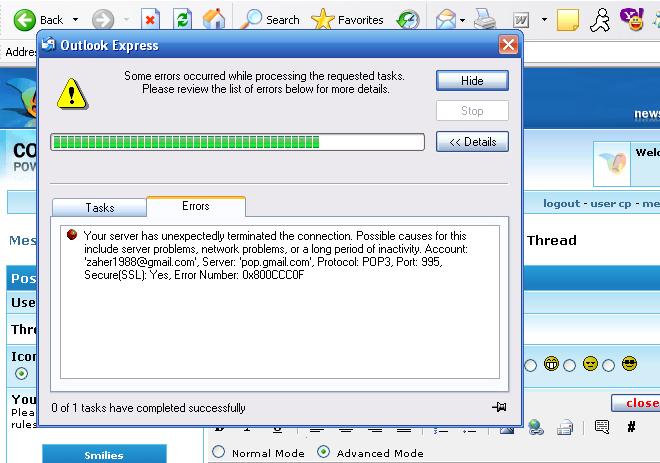Click the pushpin icon in dialog footer
The image size is (660, 463).
click(499, 407)
